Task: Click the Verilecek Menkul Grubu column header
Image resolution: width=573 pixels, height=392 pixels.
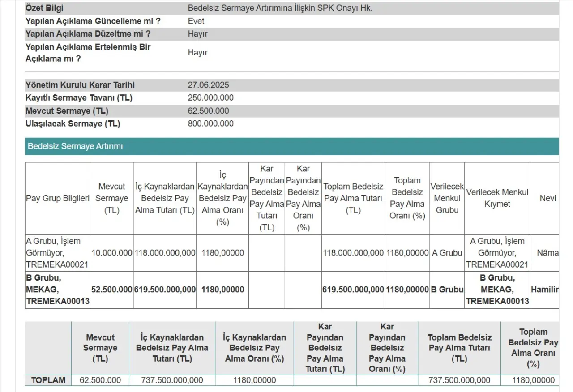Action: (447, 198)
